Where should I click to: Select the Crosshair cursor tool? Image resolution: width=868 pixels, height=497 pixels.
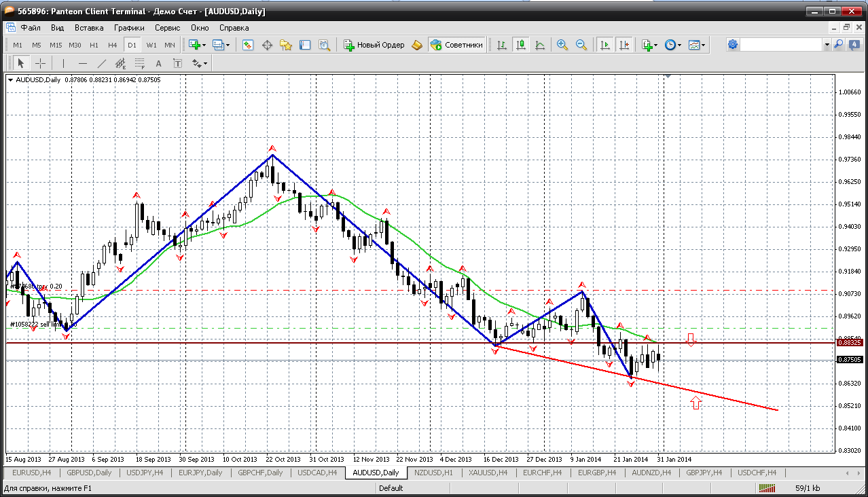coord(41,63)
